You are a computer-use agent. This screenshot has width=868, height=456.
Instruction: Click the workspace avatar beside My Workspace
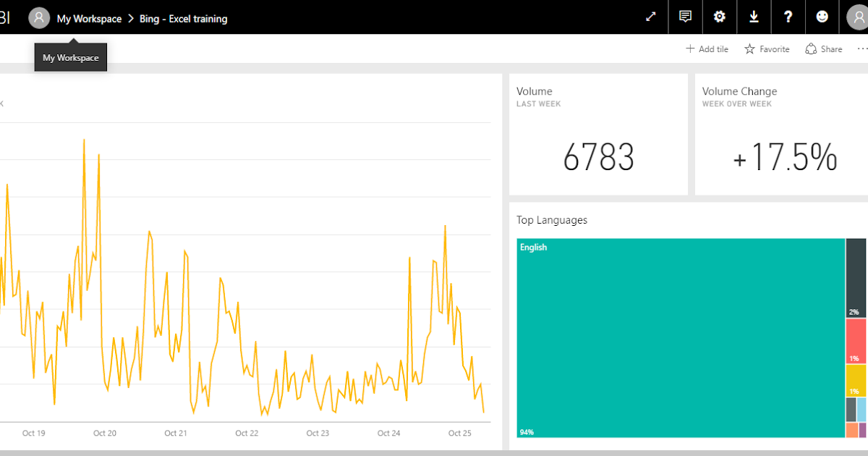(x=39, y=17)
